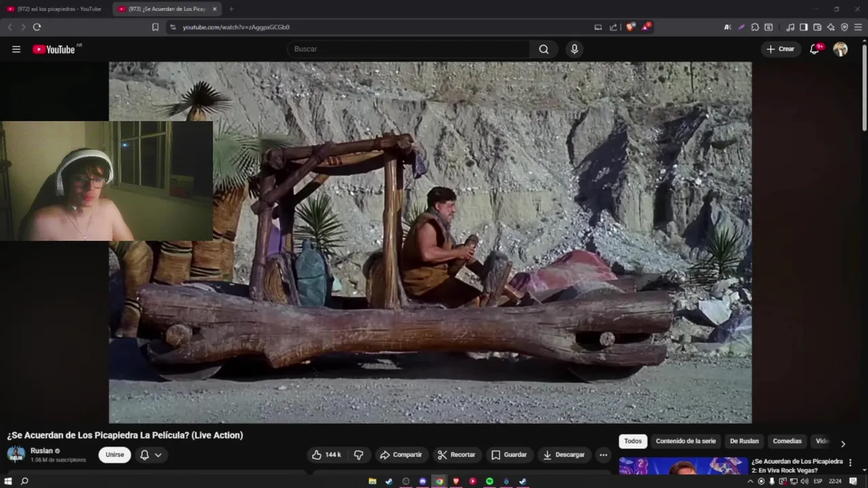Click the share page icon in address bar
The width and height of the screenshot is (868, 488).
(x=614, y=27)
